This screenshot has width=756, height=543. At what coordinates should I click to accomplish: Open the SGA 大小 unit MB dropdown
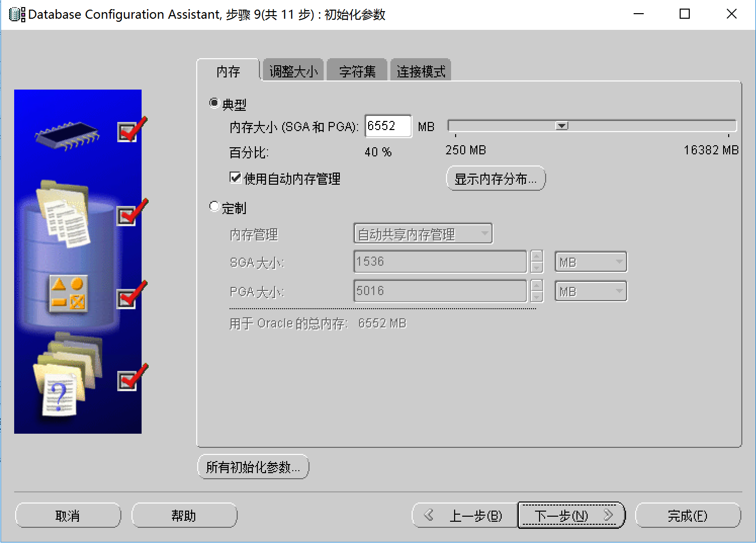591,262
